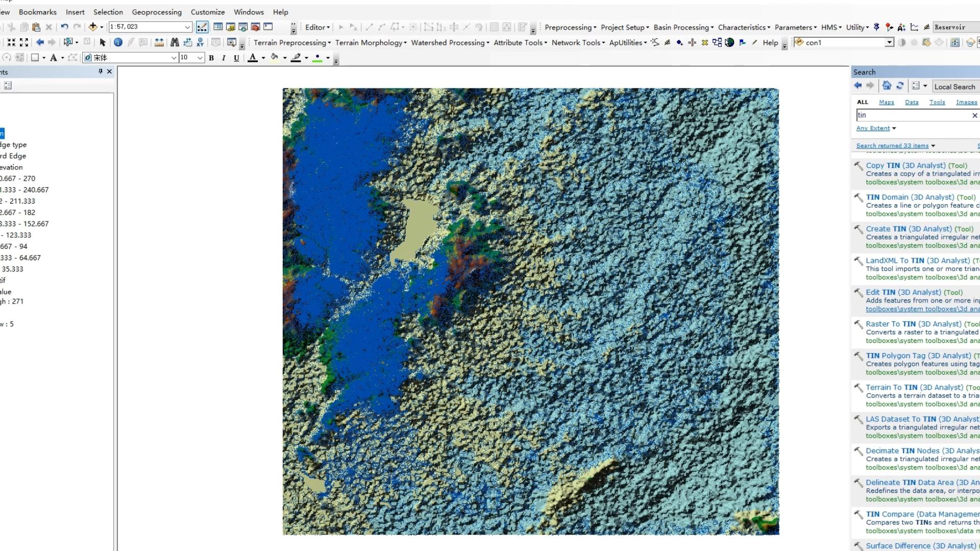Click the Add Data button icon
Viewport: 980px width, 551px height.
pos(93,27)
